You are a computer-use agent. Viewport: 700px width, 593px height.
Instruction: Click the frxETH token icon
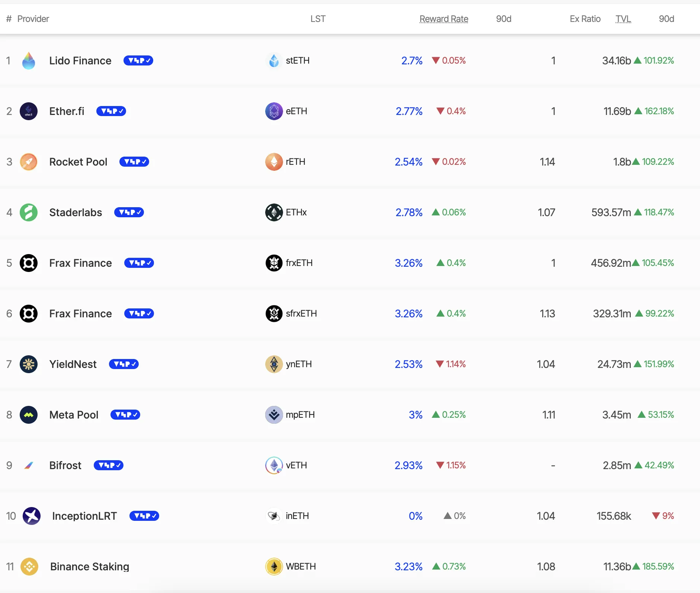[274, 263]
